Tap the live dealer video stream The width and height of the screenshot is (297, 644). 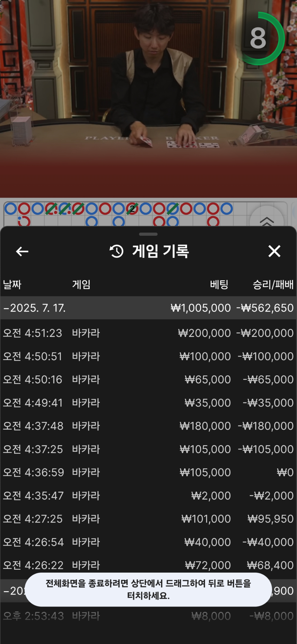pos(148,98)
